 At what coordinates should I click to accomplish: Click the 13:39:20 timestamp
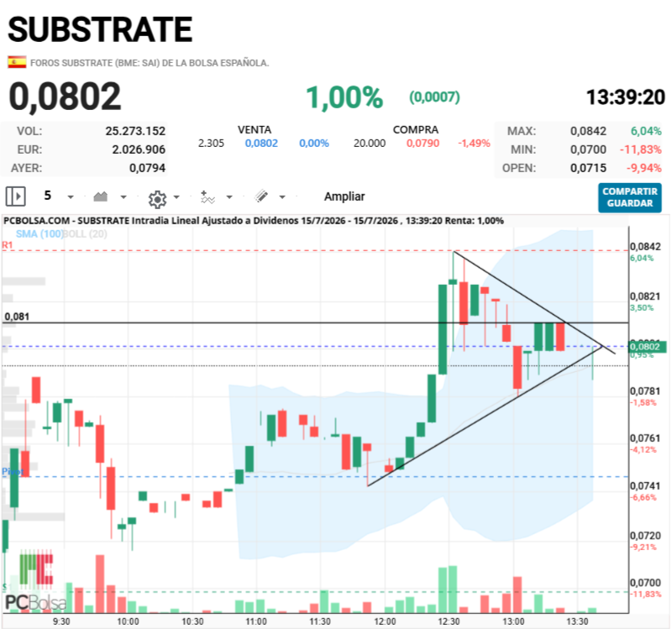coord(625,97)
